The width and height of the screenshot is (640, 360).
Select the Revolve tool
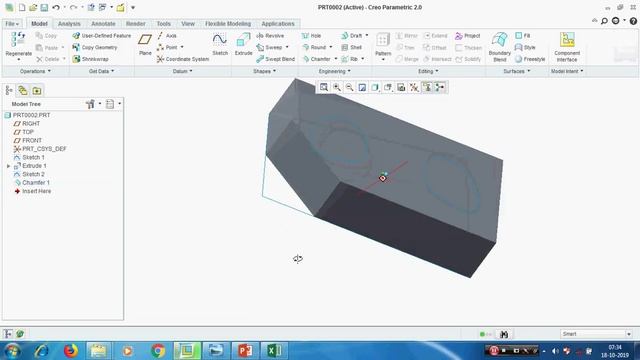(x=270, y=36)
